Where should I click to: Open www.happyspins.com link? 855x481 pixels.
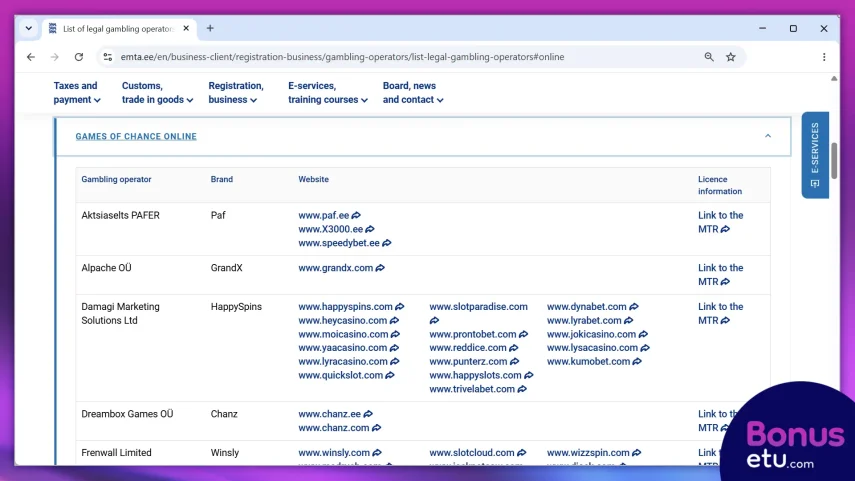pyautogui.click(x=345, y=306)
